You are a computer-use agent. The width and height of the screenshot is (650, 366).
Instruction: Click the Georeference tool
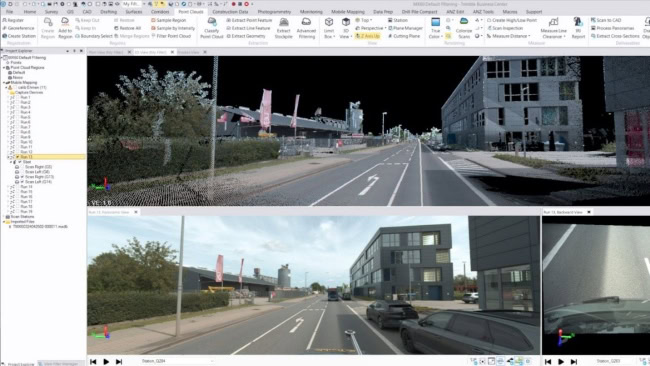pos(18,28)
